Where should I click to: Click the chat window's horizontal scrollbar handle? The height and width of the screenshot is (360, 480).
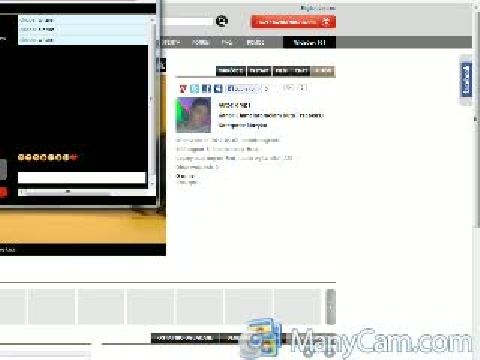[x=68, y=192]
